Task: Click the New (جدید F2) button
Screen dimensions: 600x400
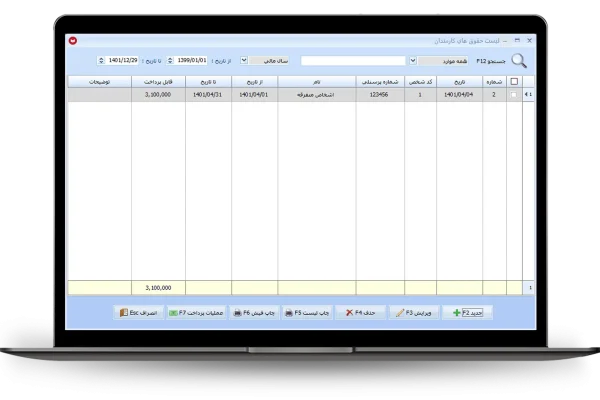Action: pos(464,312)
